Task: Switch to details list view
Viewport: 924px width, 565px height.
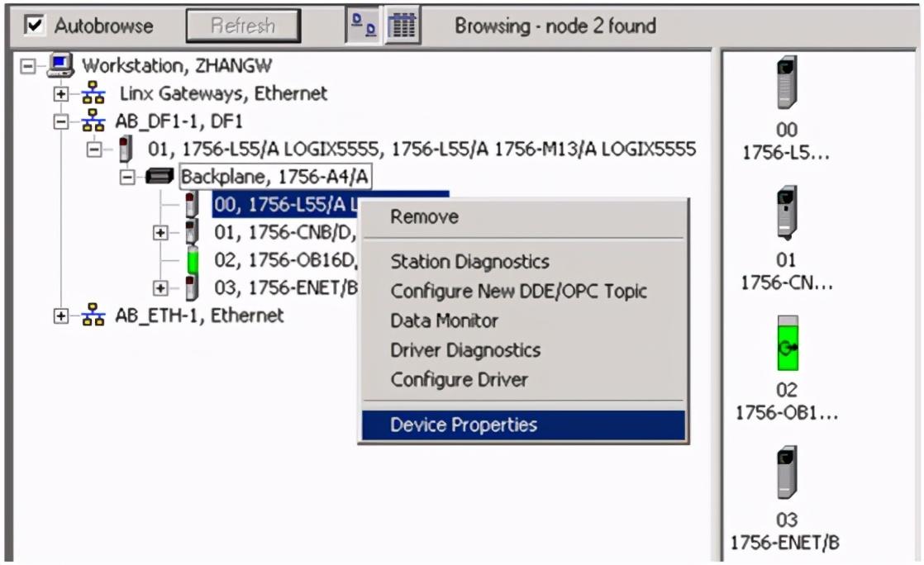Action: click(402, 25)
